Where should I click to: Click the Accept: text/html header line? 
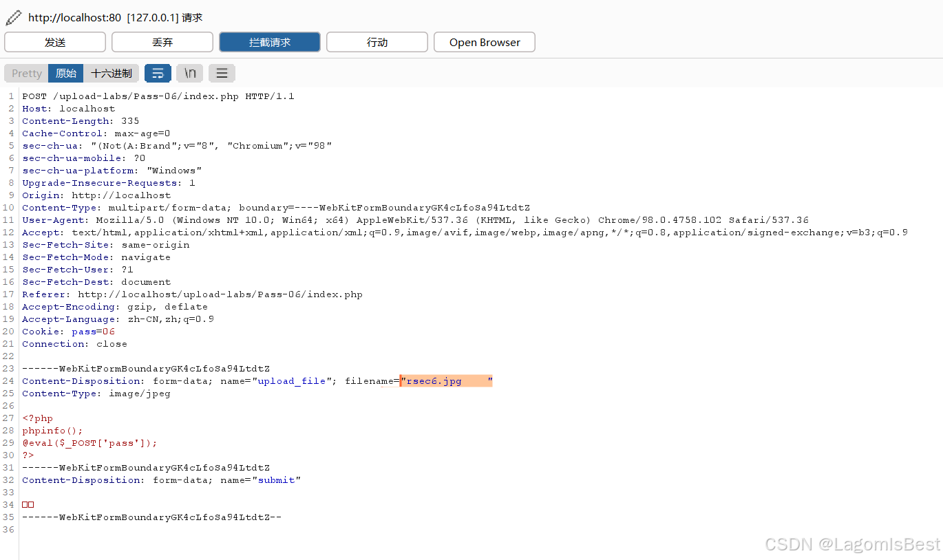465,233
